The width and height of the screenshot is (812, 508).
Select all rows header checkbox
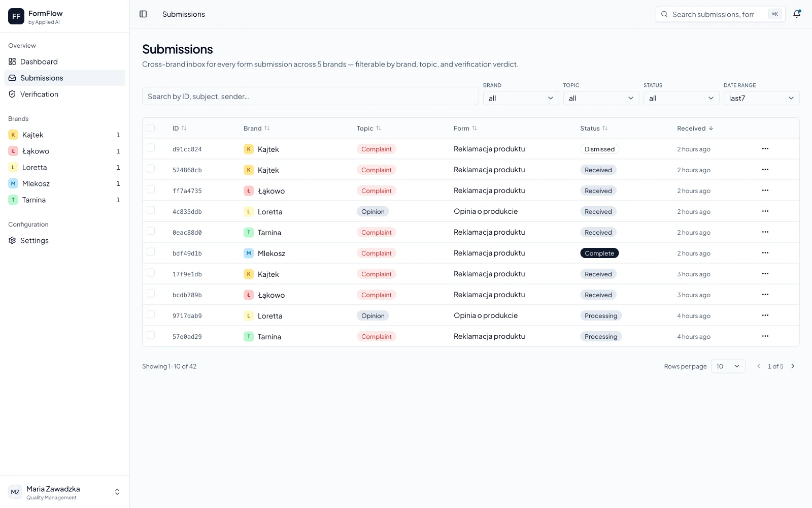(x=151, y=128)
